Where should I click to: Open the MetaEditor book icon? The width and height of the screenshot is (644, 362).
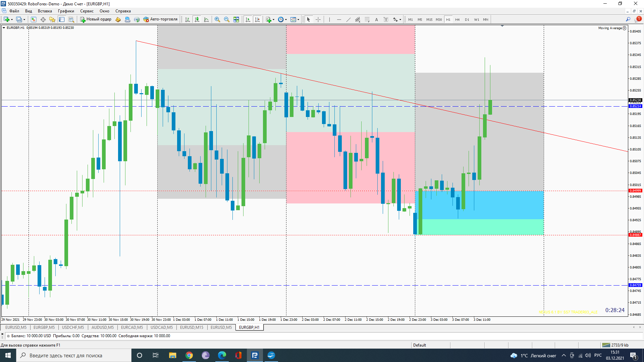tap(118, 19)
